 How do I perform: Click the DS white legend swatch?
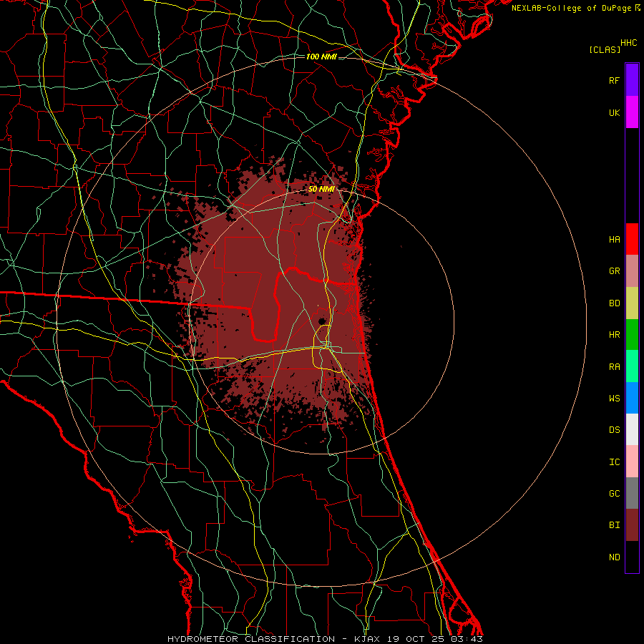632,429
